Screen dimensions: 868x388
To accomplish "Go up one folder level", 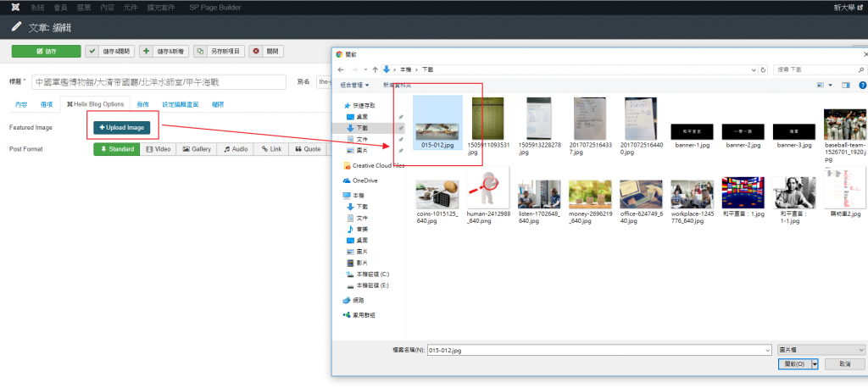I will point(374,69).
